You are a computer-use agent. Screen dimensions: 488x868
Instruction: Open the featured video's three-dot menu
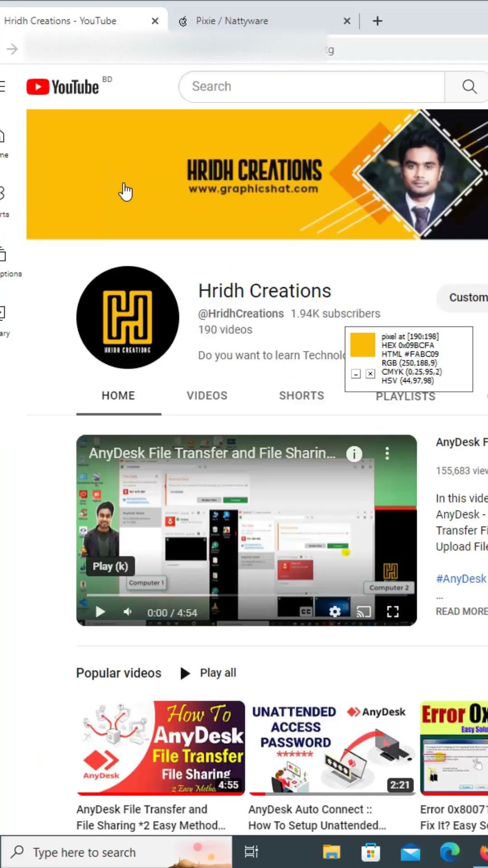click(387, 453)
